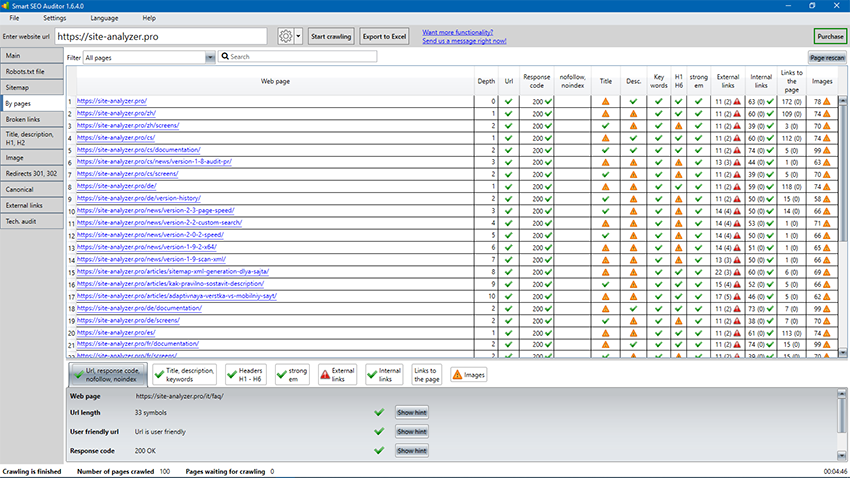Open the Language menu
The width and height of the screenshot is (850, 478).
point(104,18)
